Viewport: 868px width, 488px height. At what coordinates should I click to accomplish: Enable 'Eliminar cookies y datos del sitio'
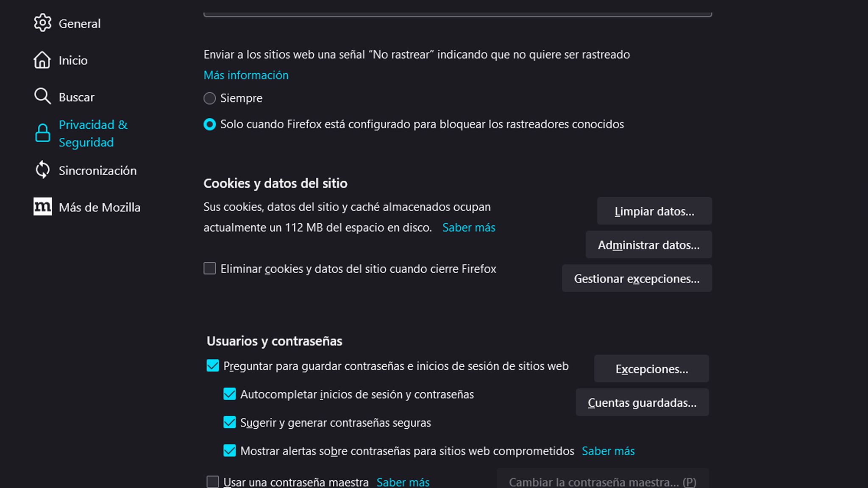coord(210,269)
